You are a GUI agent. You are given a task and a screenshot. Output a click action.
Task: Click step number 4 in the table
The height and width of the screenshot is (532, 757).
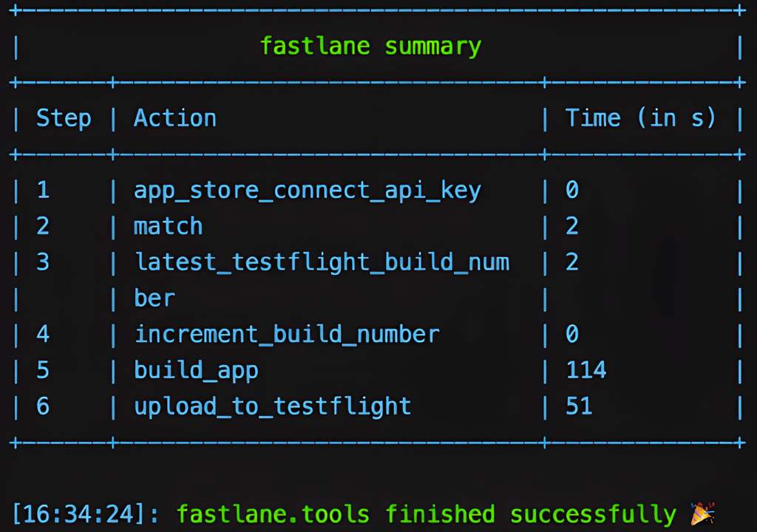click(43, 334)
